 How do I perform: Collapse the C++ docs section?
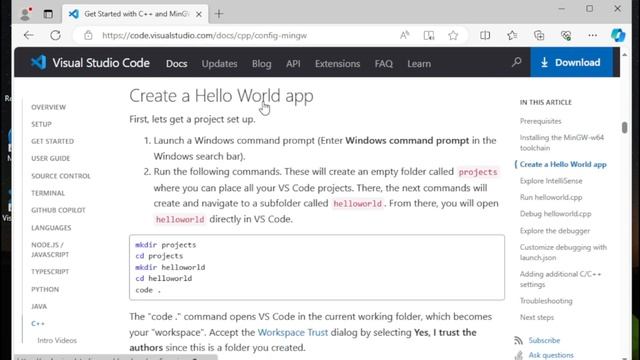(x=38, y=324)
